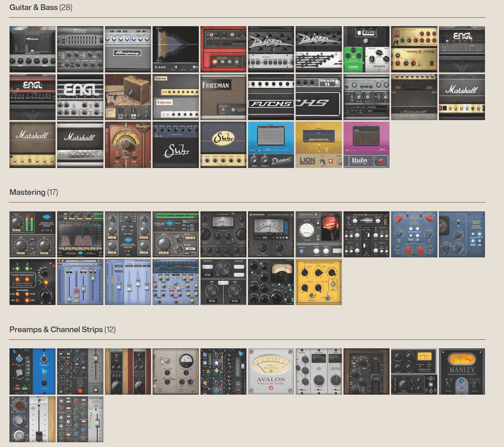Open the silver-grille Ampeg amp thumbnail
This screenshot has width=504, height=447.
pyautogui.click(x=128, y=49)
